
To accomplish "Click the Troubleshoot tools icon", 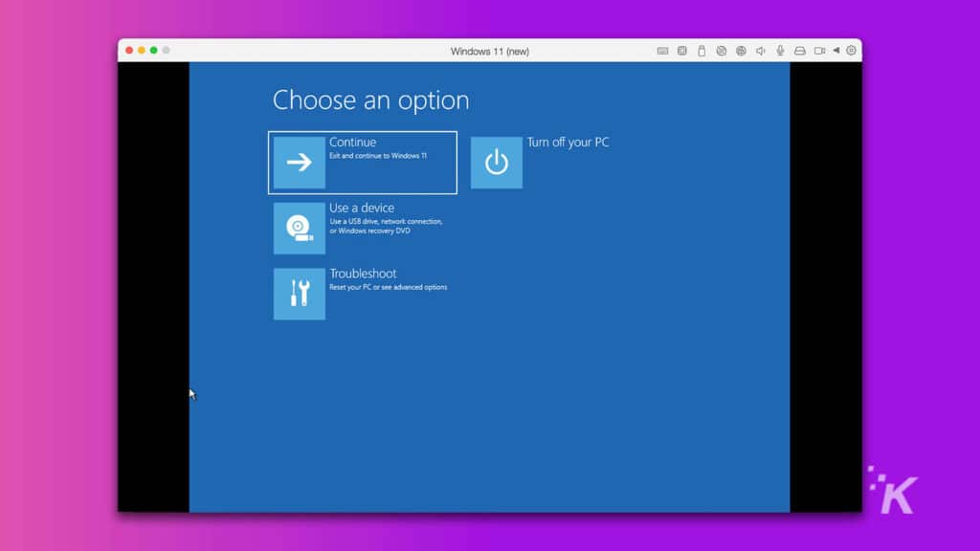I will pos(300,294).
